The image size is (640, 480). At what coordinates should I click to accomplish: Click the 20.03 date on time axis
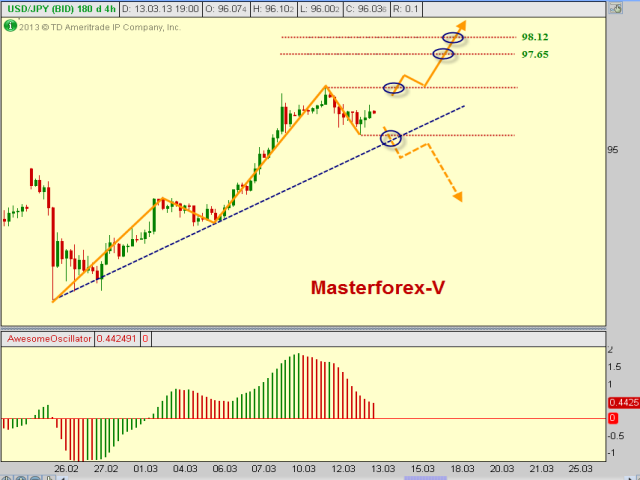click(501, 469)
